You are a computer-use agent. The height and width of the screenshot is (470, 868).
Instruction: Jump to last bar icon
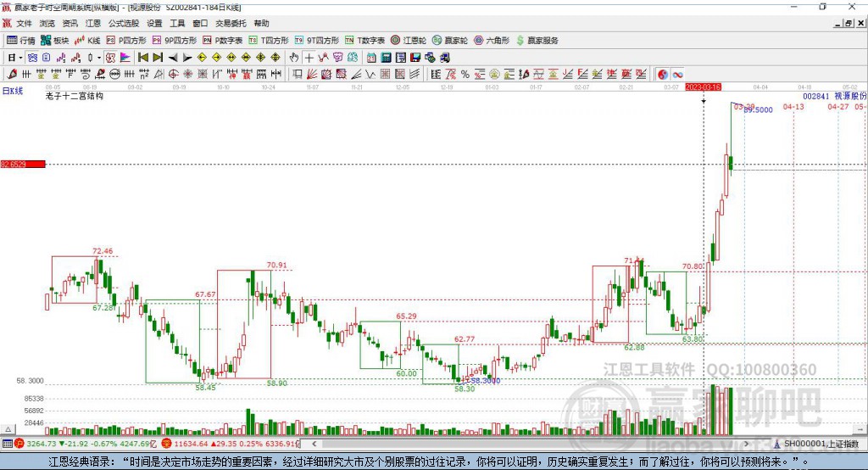pos(158,58)
